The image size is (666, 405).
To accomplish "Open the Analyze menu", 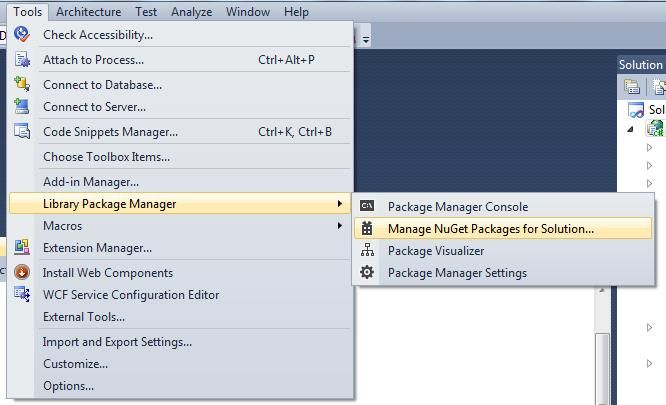I will [x=192, y=12].
